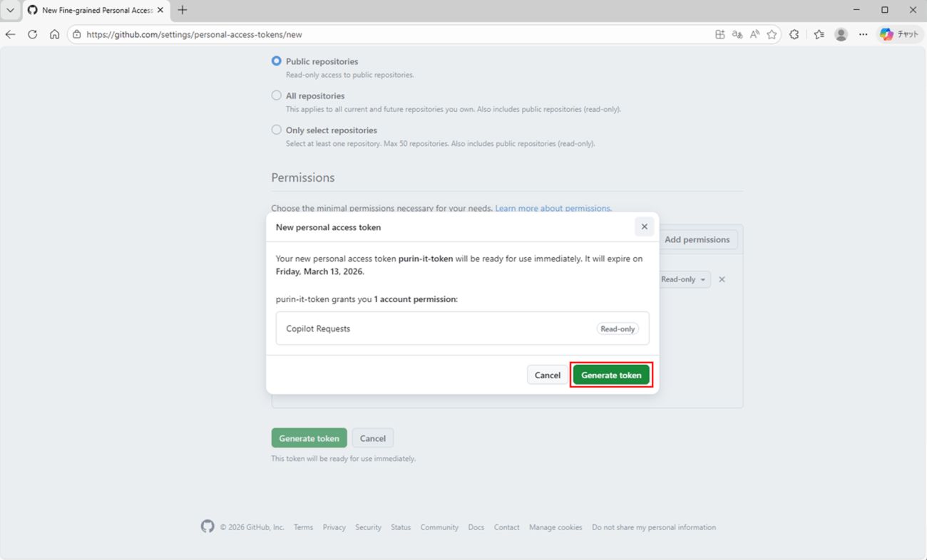Click inside the address bar

point(285,33)
